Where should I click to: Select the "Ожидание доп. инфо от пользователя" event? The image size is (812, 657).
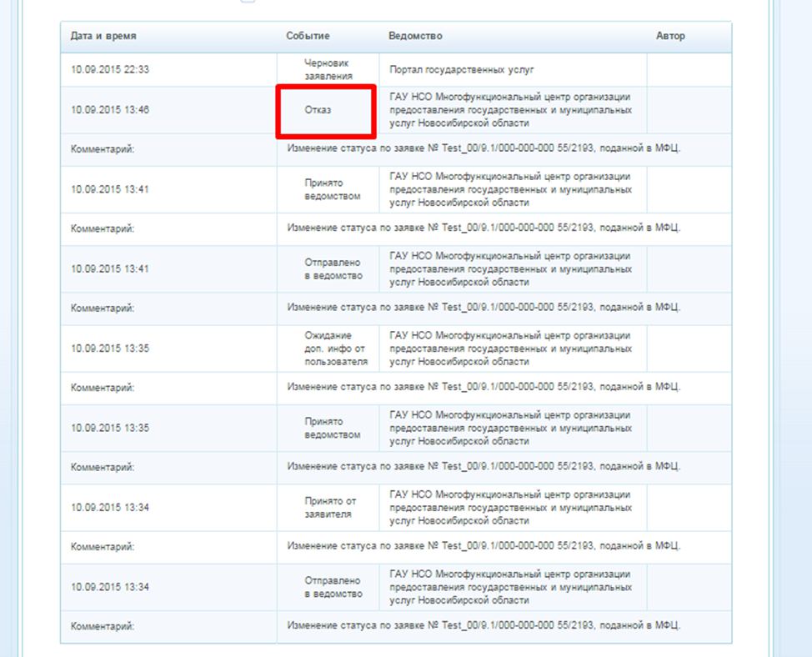[x=336, y=349]
